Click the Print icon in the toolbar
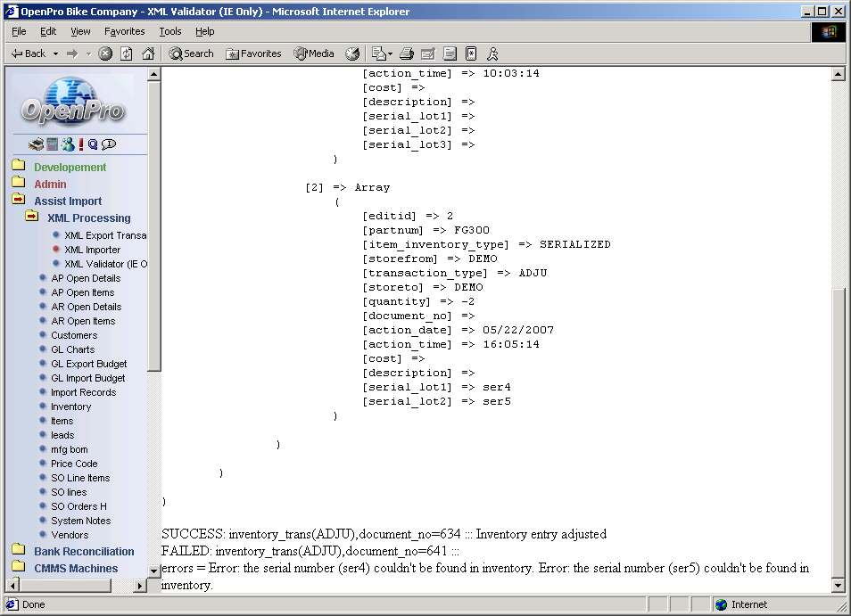Viewport: 851px width, 616px height. (x=407, y=53)
